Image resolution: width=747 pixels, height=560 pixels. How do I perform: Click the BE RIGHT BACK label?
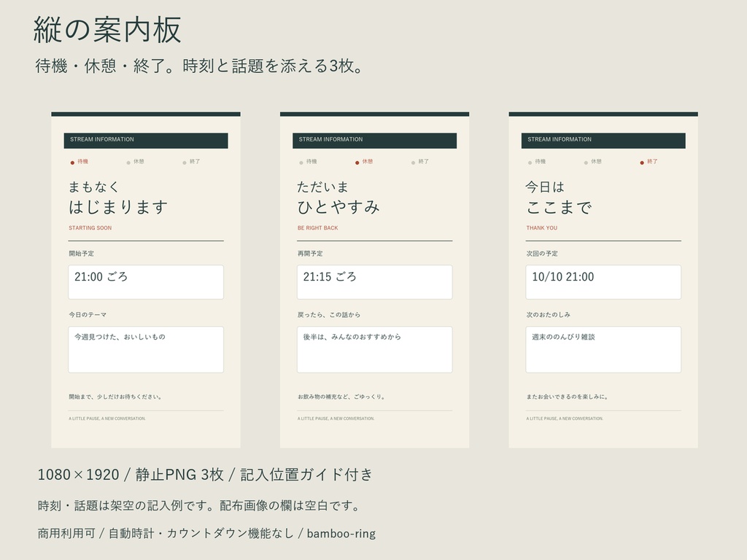coord(318,228)
